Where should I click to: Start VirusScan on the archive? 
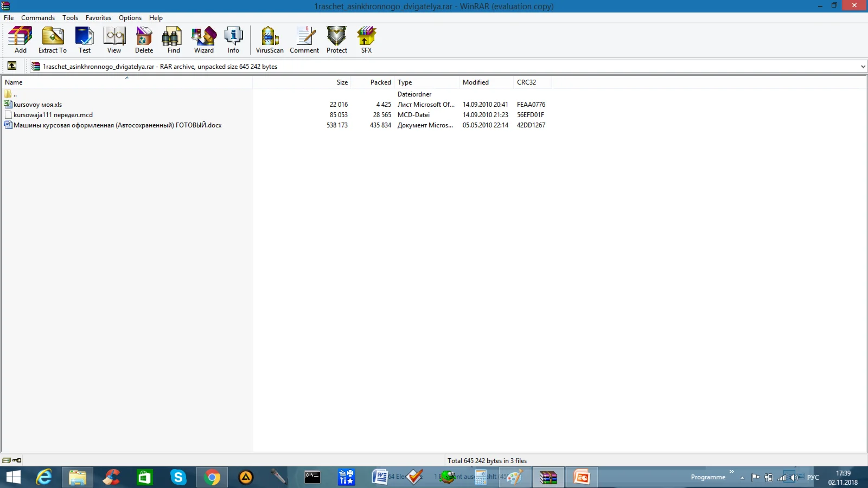point(270,40)
